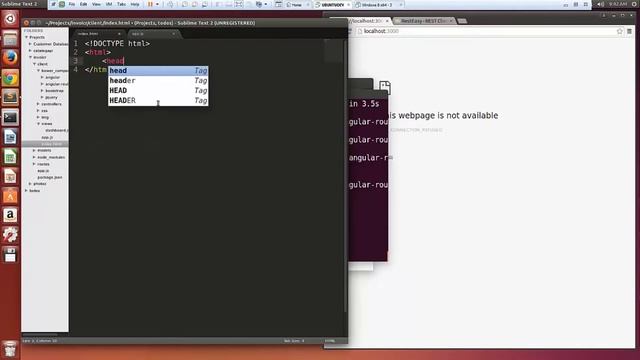The image size is (640, 360).
Task: Select the img folder in sidebar
Action: 45,117
